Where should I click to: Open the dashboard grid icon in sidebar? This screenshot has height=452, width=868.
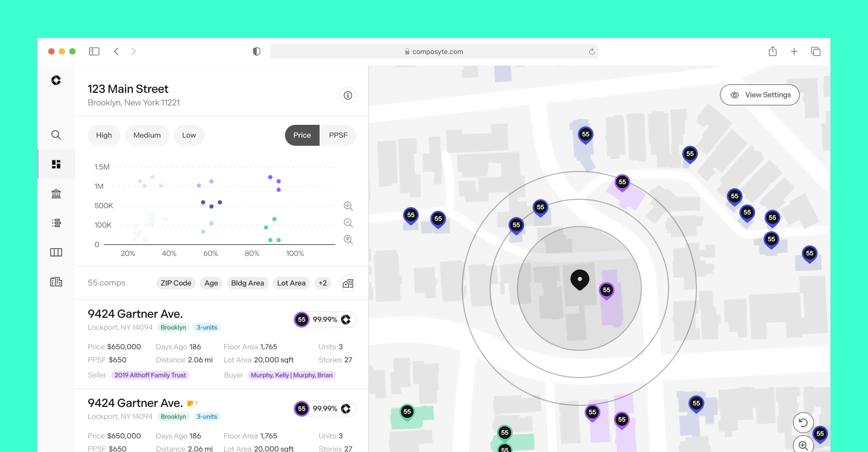pos(56,164)
